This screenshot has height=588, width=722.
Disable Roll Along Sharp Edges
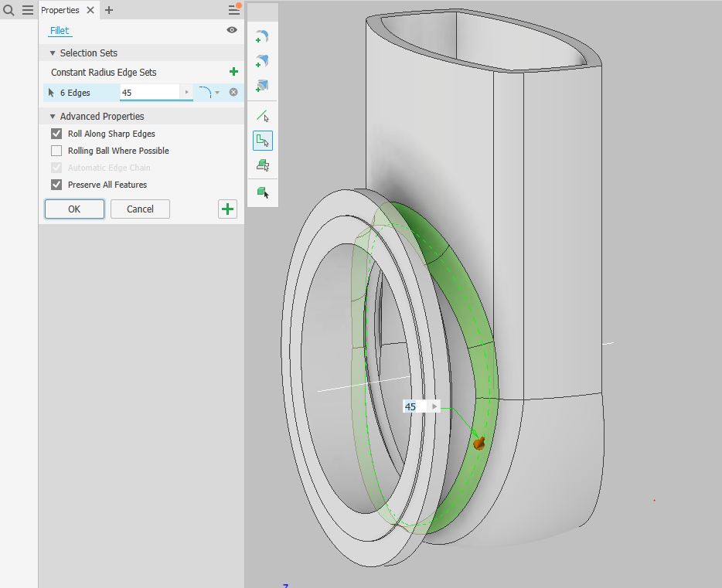tap(56, 133)
